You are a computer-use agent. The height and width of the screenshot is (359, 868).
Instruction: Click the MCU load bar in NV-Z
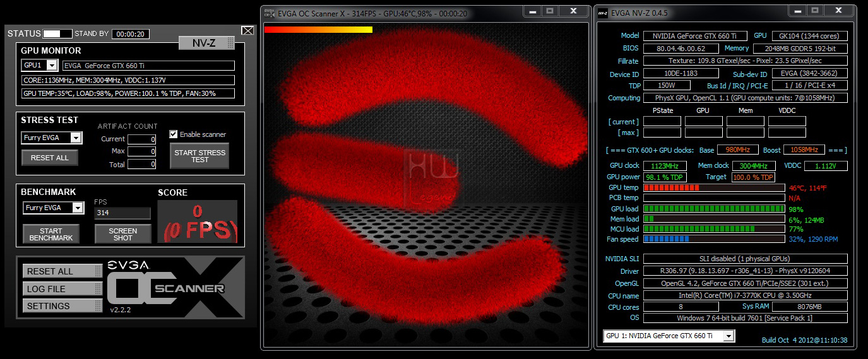pyautogui.click(x=713, y=229)
